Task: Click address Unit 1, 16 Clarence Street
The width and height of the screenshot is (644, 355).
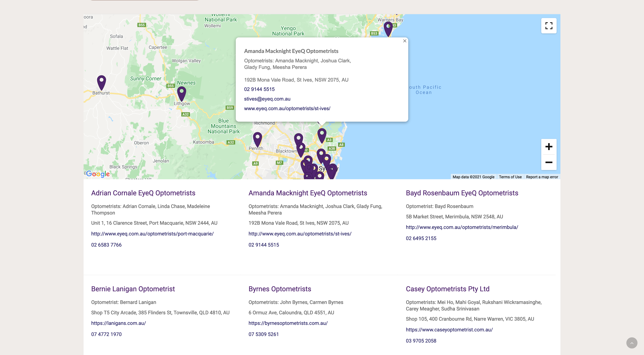Action: click(154, 223)
